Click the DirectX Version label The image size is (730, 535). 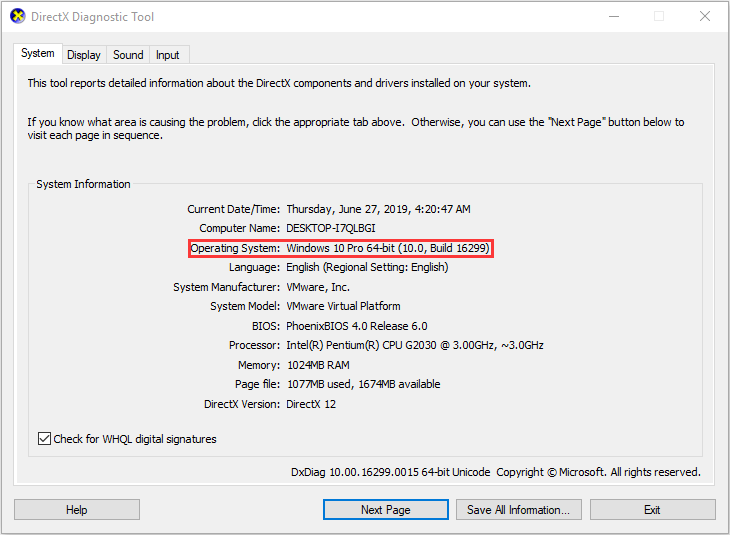pyautogui.click(x=242, y=404)
